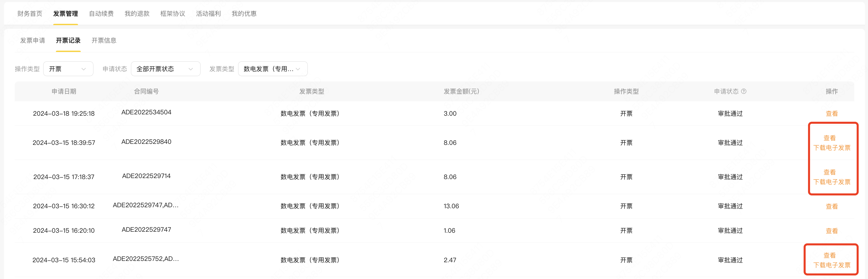Click date 2024-03-15 16:30:12
This screenshot has width=868, height=279.
click(64, 206)
